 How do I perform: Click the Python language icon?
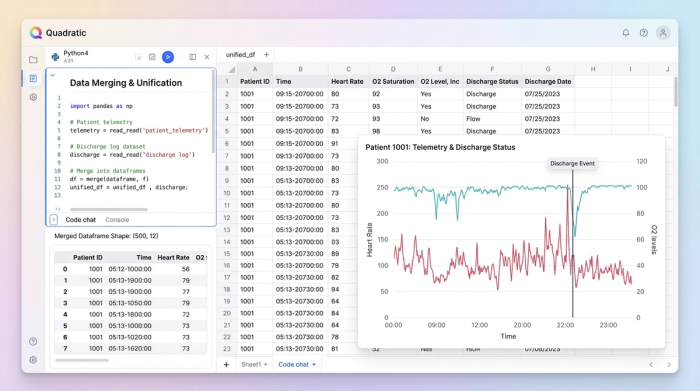[x=55, y=57]
